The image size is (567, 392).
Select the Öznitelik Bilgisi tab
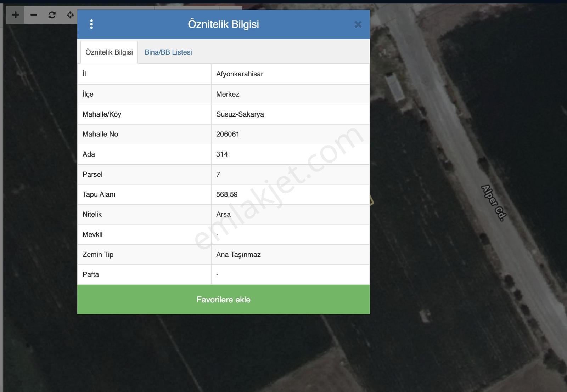(x=109, y=52)
